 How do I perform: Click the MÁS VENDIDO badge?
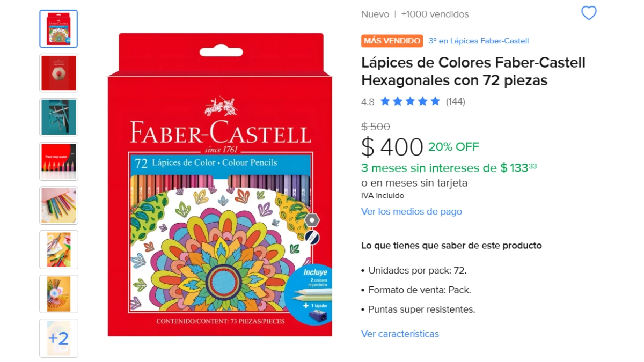(392, 41)
